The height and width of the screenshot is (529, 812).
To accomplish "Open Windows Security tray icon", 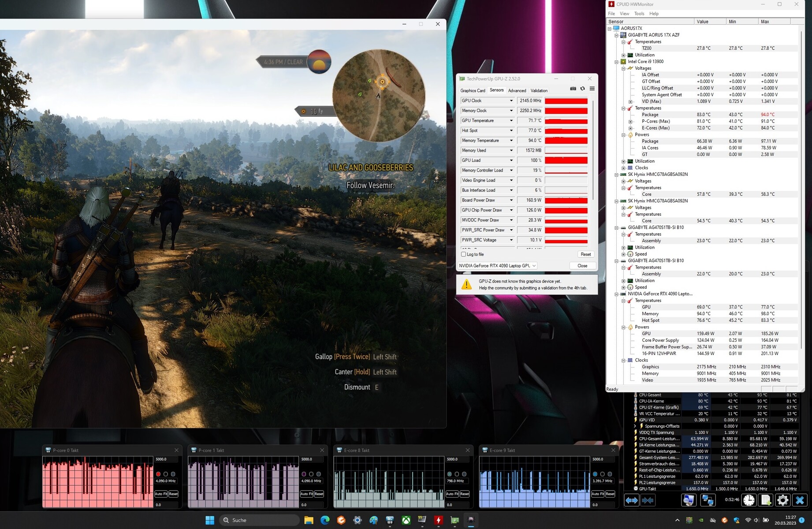I will tap(736, 520).
